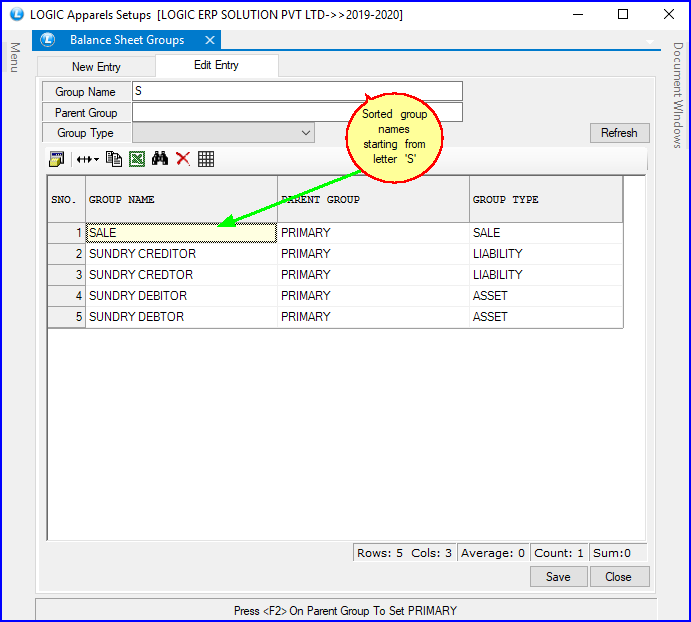This screenshot has height=622, width=691.
Task: Click PRIMARY in the SUNDRY DEBTOR row
Action: (x=373, y=317)
